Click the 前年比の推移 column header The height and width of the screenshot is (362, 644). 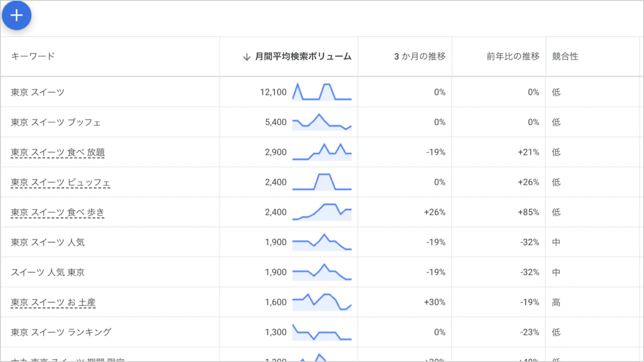point(513,56)
